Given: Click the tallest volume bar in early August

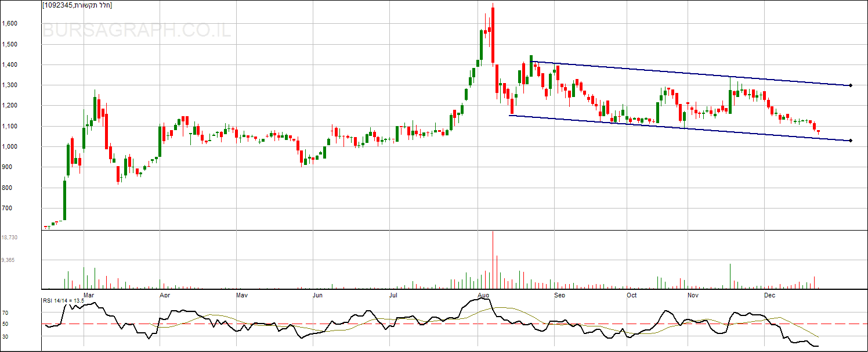Looking at the screenshot, I should point(493,260).
